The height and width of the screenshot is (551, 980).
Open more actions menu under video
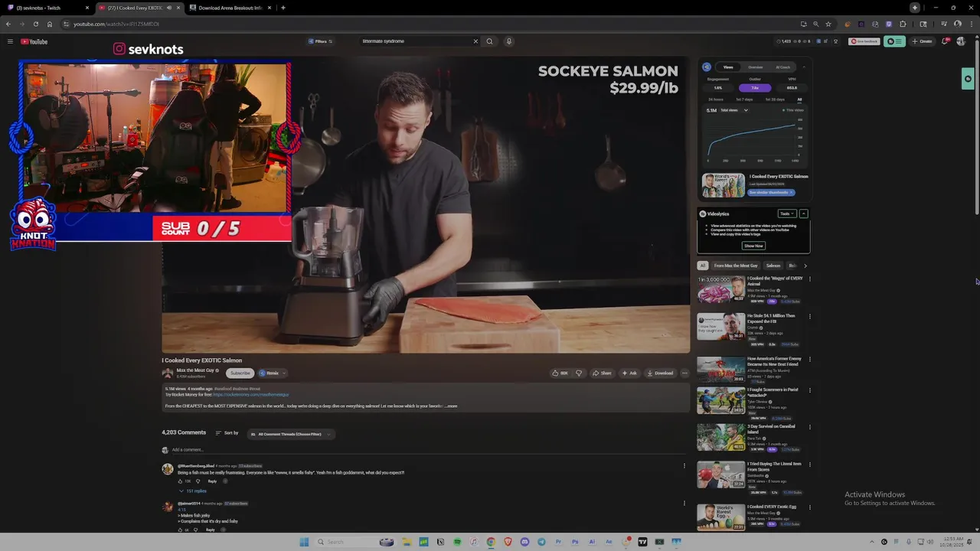(x=684, y=373)
